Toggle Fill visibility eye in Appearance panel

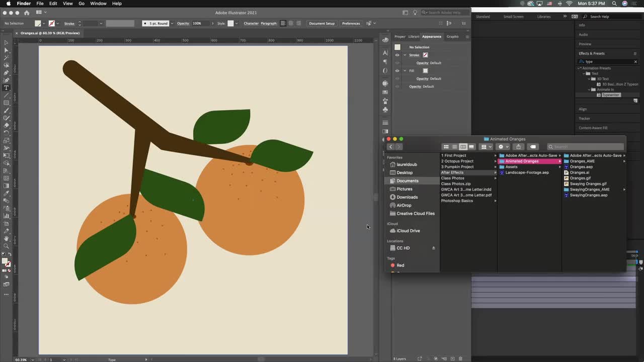(x=397, y=71)
